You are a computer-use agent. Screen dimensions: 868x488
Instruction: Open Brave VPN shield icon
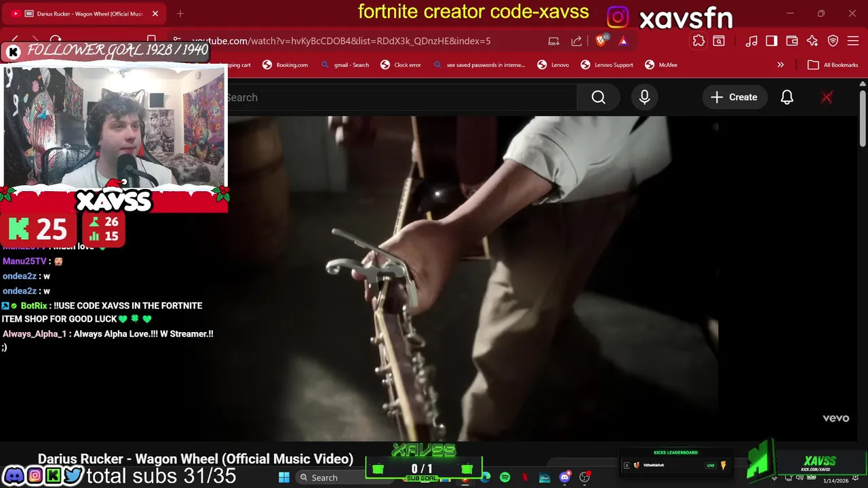point(833,41)
